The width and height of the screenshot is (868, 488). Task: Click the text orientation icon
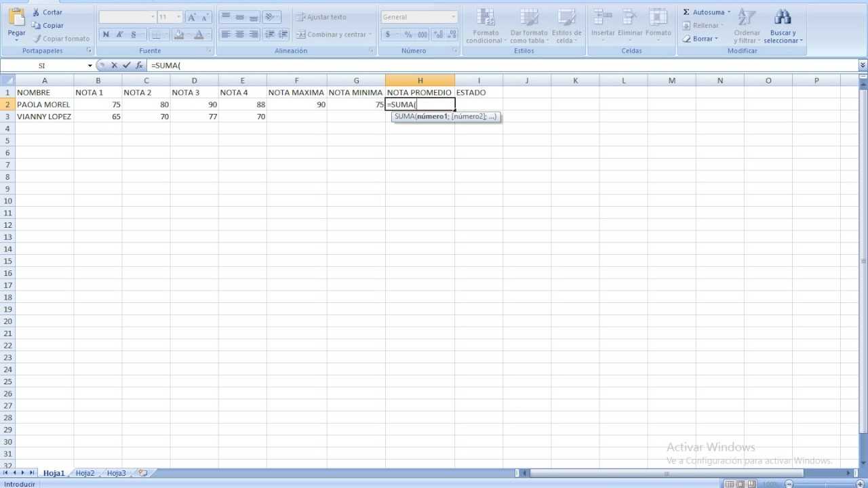[271, 17]
